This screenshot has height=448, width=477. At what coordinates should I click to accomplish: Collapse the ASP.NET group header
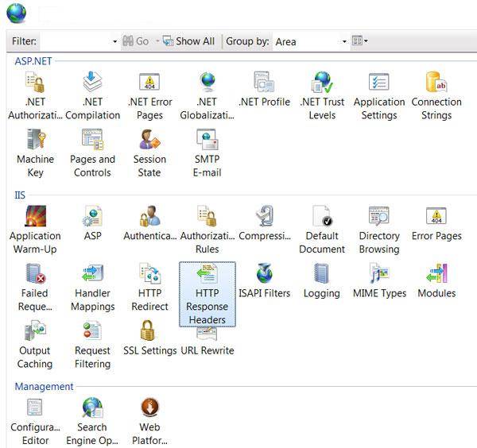[33, 61]
